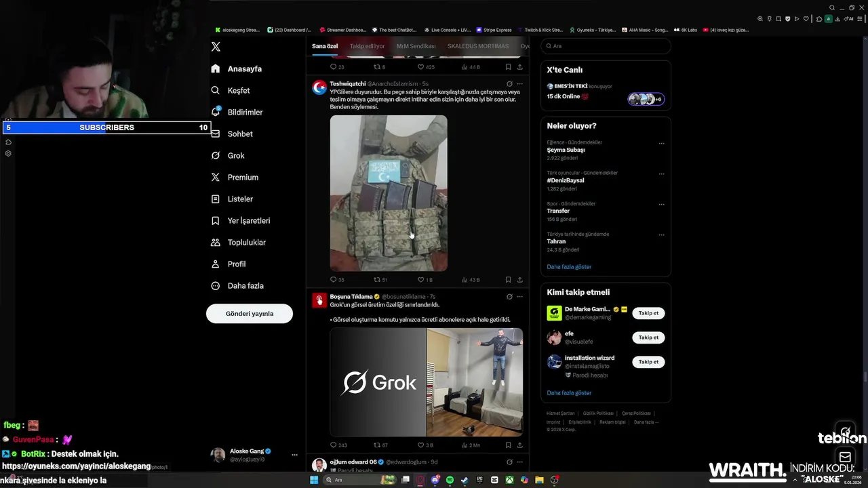Open the floating man photo
This screenshot has width=868, height=488.
pos(475,382)
